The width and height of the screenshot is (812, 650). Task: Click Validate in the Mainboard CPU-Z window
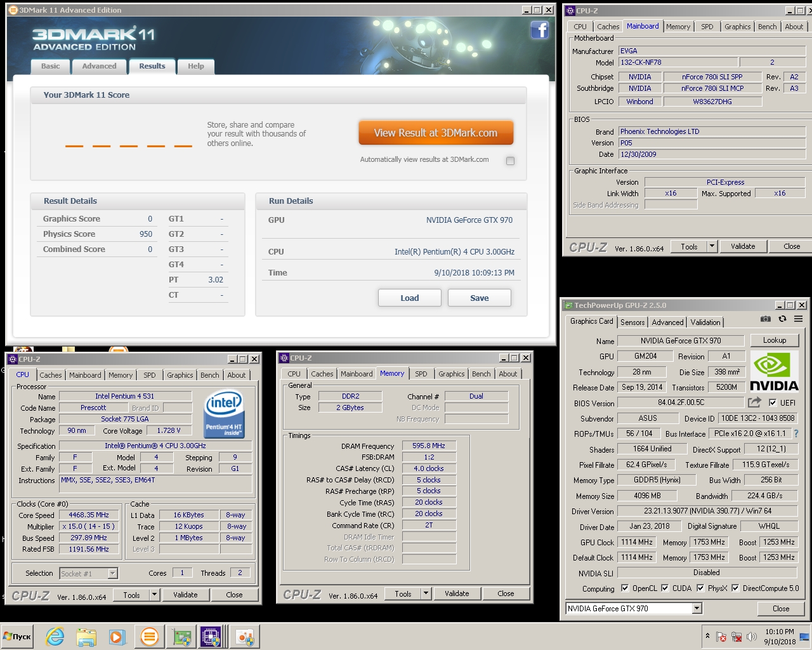(x=743, y=246)
